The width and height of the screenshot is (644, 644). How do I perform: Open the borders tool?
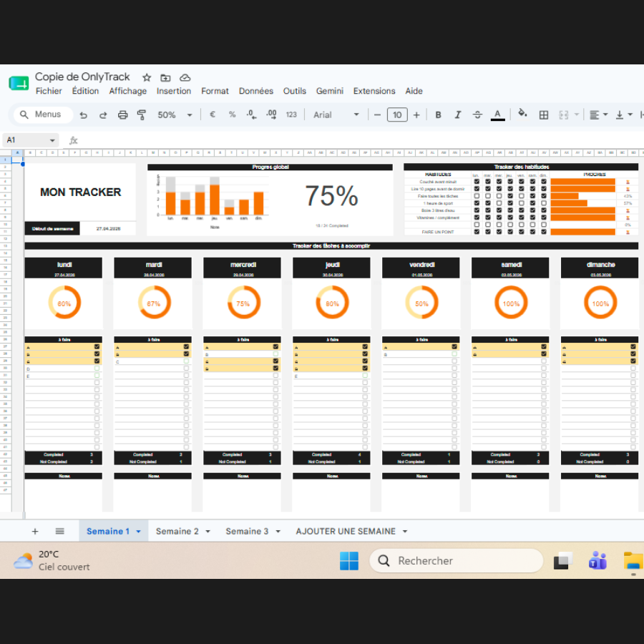pos(544,115)
